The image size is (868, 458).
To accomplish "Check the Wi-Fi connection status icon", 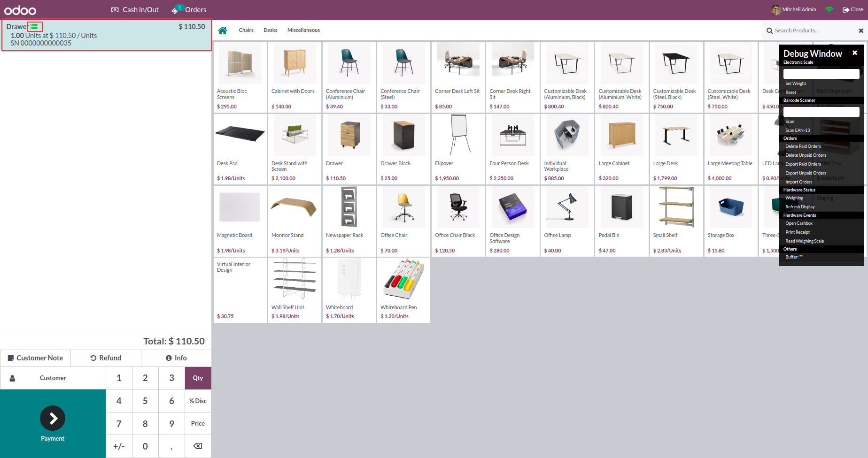I will pos(829,9).
